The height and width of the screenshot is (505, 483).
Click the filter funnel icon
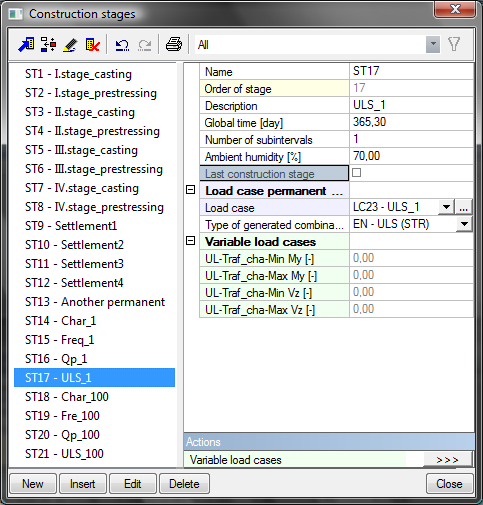click(454, 44)
